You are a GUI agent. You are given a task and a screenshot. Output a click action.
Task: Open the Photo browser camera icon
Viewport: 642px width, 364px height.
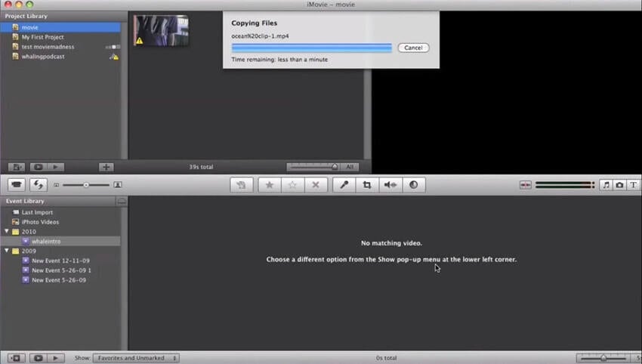619,185
